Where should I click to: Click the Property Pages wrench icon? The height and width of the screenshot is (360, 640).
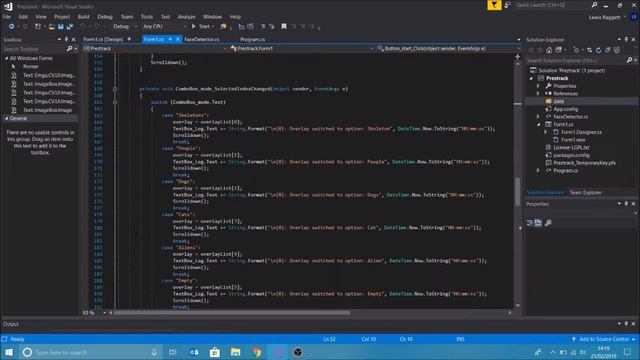tap(548, 223)
